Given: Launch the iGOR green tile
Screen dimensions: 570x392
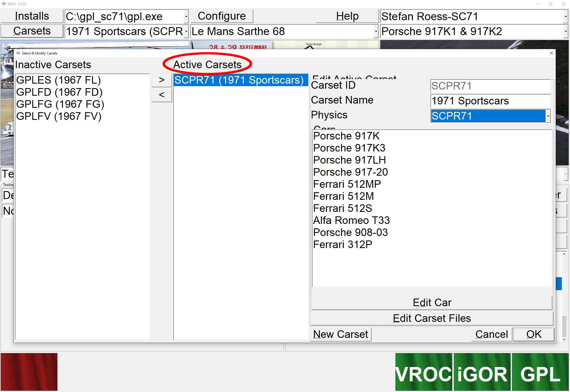Looking at the screenshot, I should (482, 372).
